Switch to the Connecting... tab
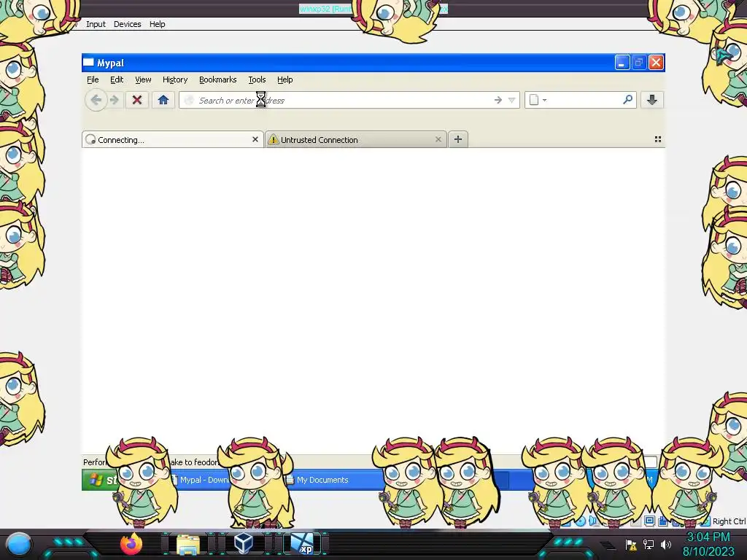 tap(172, 139)
